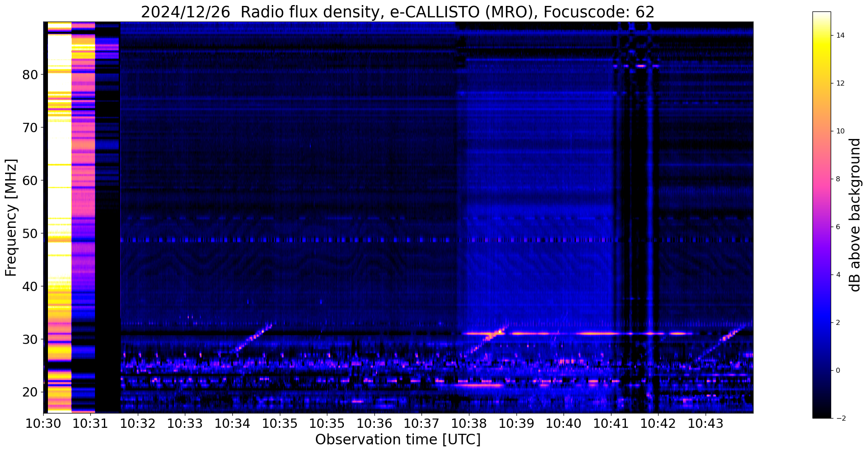
Task: Click the colorbar tick value 6
Action: click(x=837, y=227)
